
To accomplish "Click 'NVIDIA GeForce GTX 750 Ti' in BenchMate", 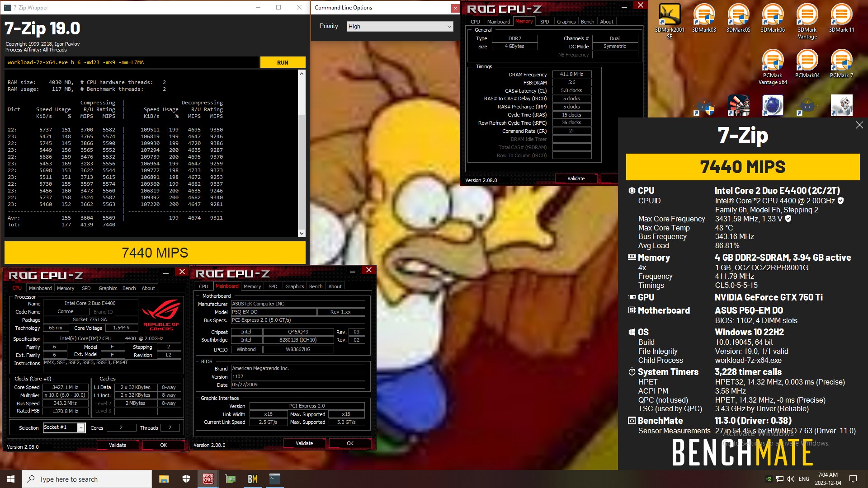I will pos(769,297).
